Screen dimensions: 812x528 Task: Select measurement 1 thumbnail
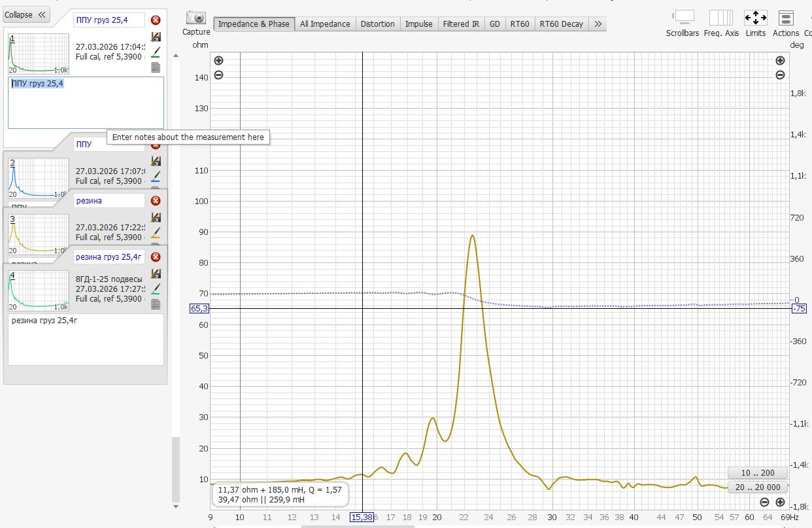(38, 54)
